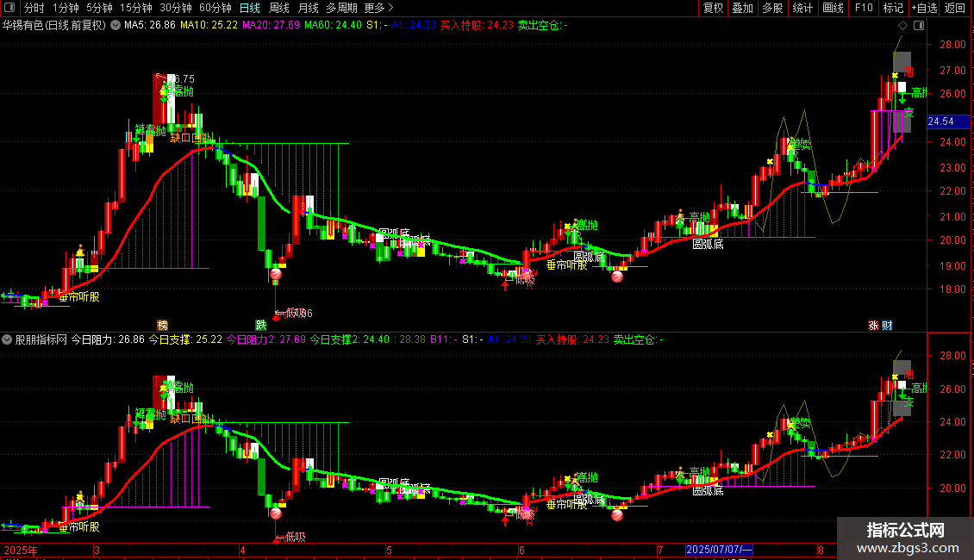Open the 画线 drawing tools

tap(833, 8)
